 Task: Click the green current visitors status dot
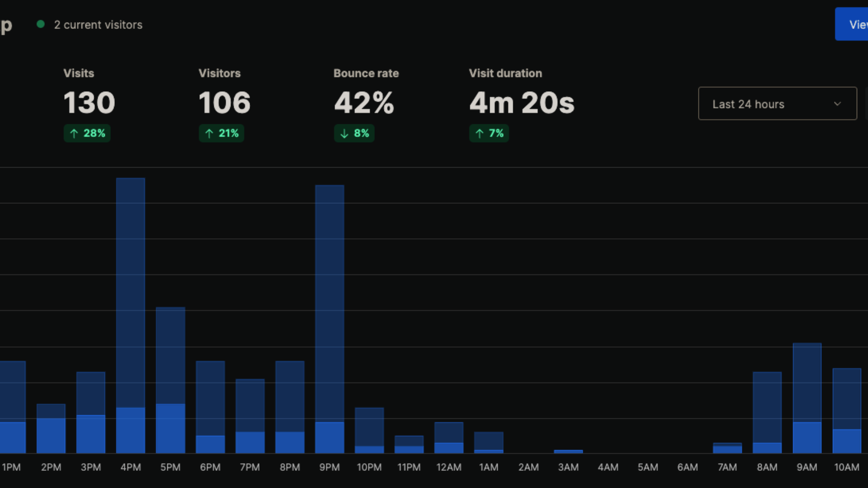pos(41,24)
